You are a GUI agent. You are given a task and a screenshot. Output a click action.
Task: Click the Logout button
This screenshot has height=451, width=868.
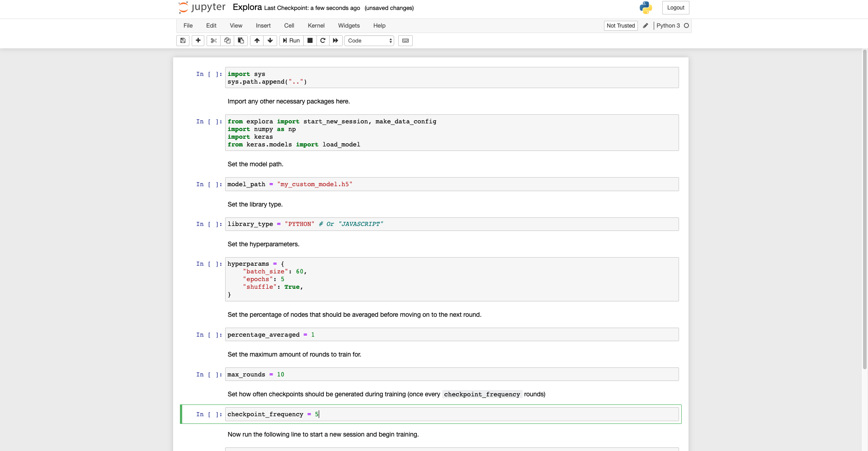point(675,8)
